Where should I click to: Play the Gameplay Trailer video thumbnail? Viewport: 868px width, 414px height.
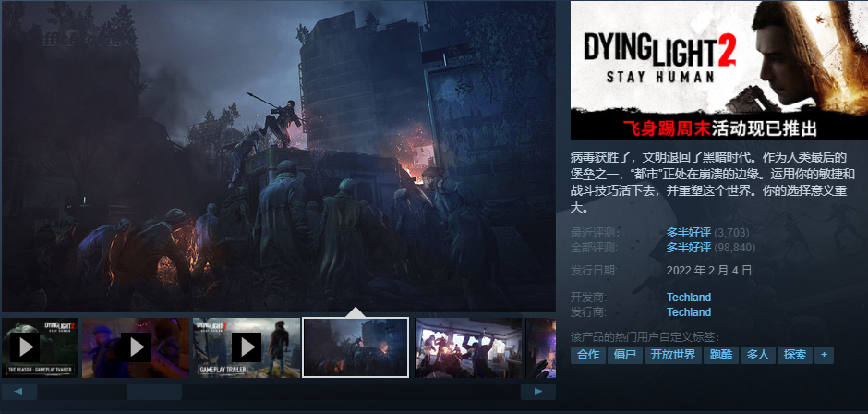coord(247,347)
